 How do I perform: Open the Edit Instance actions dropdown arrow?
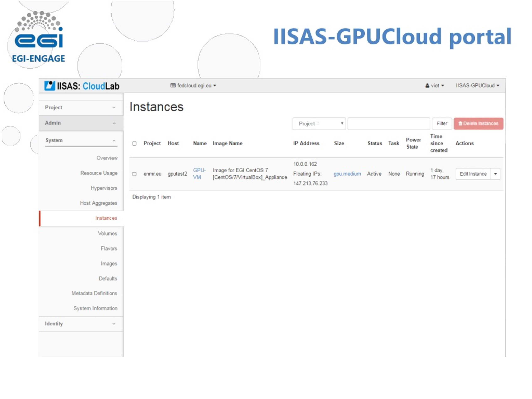coord(495,174)
